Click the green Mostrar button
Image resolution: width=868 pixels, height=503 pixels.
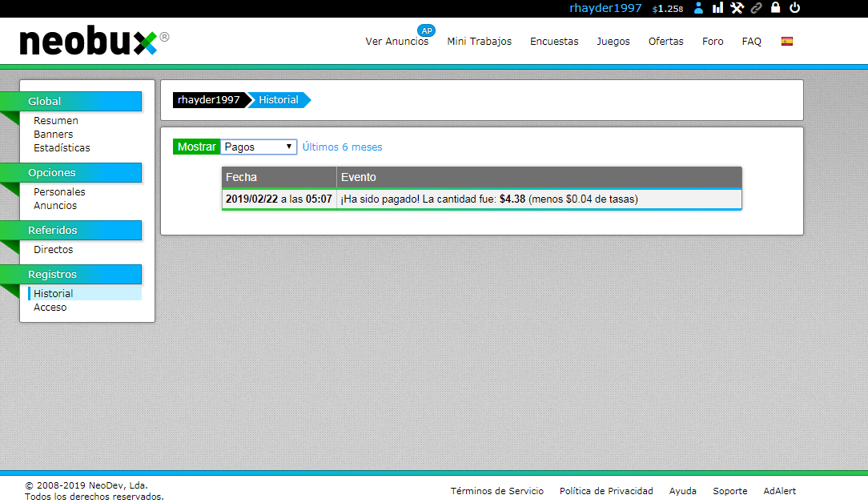[196, 147]
